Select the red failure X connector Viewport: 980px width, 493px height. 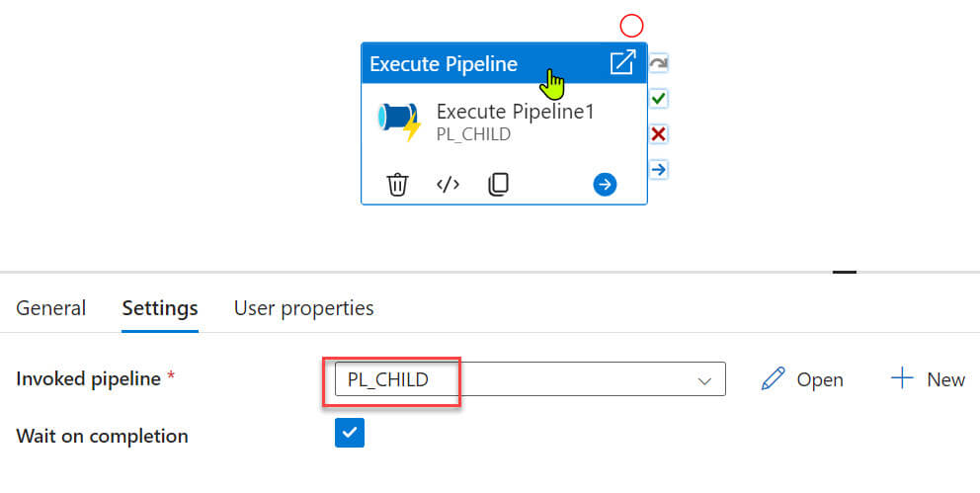tap(659, 134)
